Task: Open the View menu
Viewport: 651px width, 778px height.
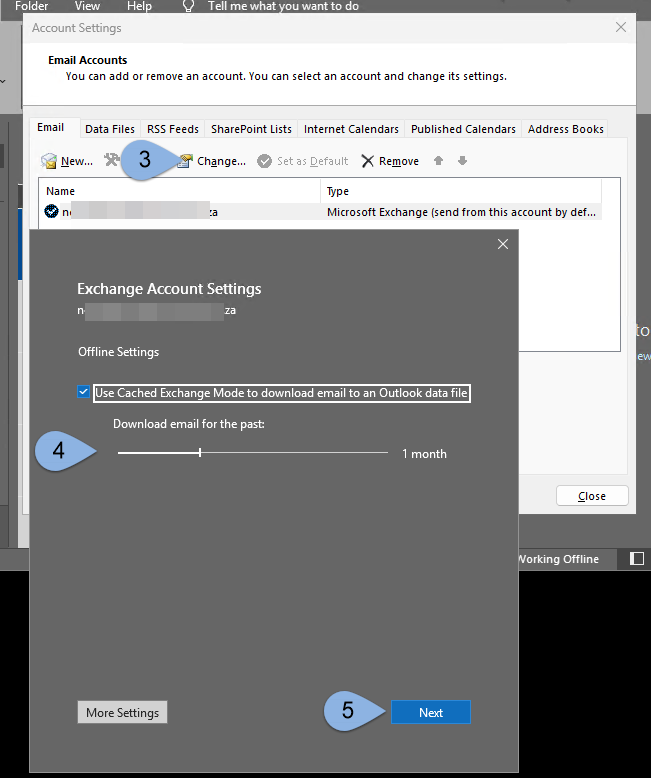Action: click(87, 6)
